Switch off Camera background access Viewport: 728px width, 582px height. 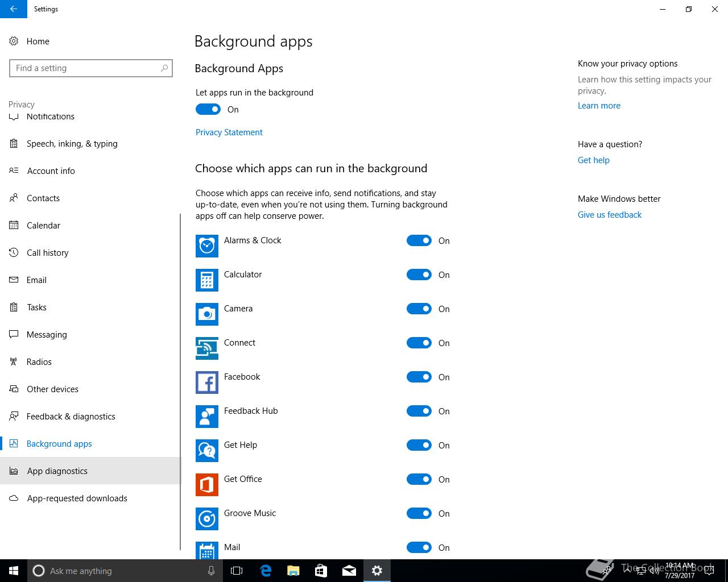coord(419,309)
